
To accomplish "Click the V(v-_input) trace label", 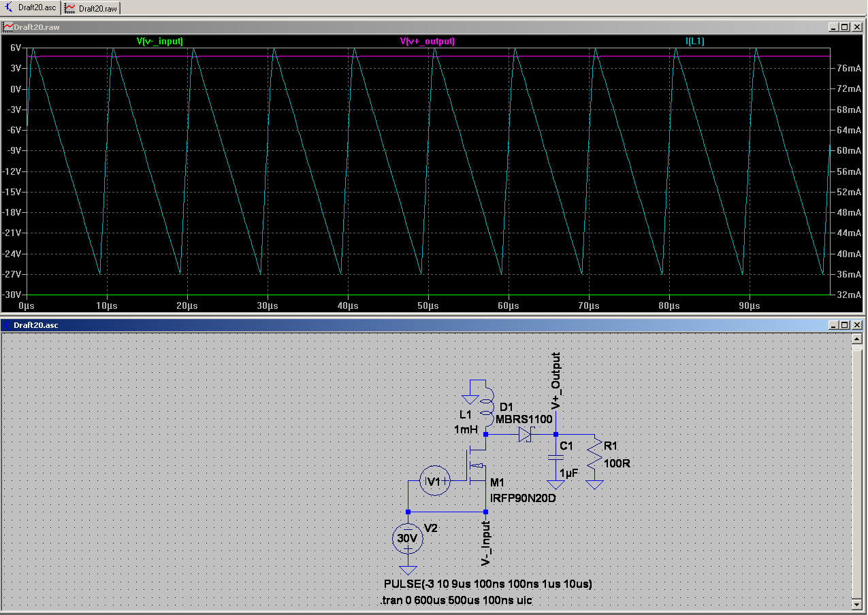I will click(160, 41).
